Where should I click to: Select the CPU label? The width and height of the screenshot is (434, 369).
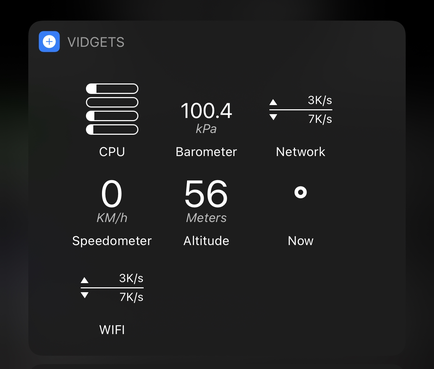click(x=112, y=152)
